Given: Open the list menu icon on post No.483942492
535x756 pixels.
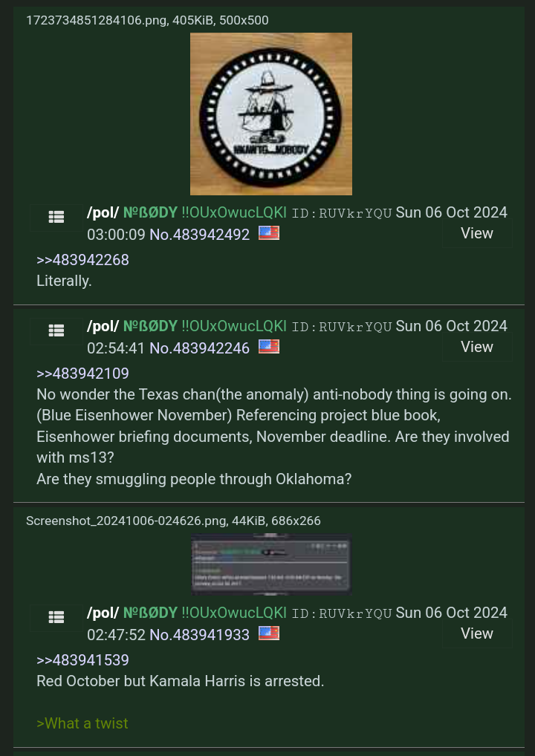Looking at the screenshot, I should tap(56, 218).
